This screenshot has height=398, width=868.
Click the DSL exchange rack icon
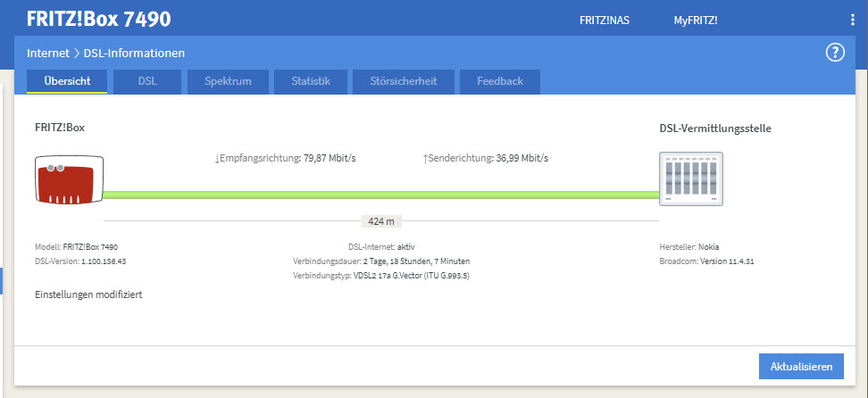(x=691, y=178)
